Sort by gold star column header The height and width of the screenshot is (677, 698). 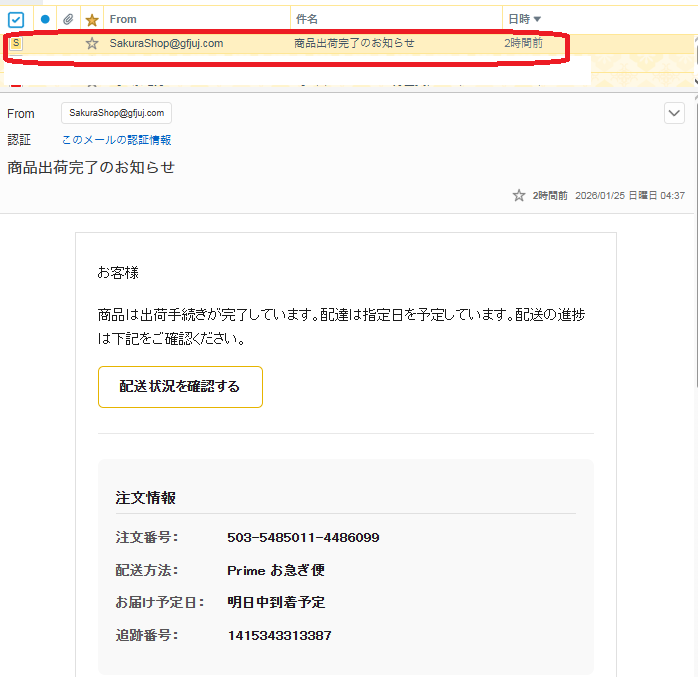pyautogui.click(x=92, y=20)
